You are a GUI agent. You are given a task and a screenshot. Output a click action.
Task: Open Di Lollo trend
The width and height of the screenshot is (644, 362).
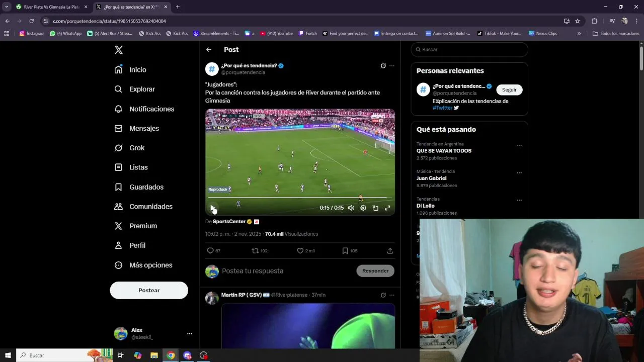pos(425,206)
